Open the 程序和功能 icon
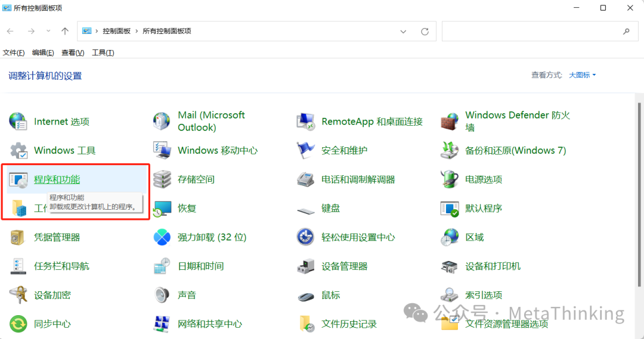 18,179
